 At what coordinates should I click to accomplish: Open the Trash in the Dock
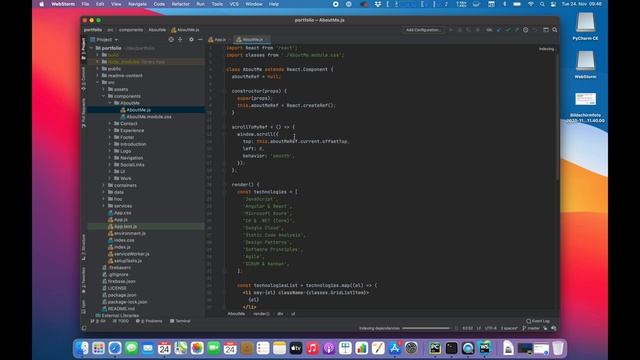tap(558, 348)
